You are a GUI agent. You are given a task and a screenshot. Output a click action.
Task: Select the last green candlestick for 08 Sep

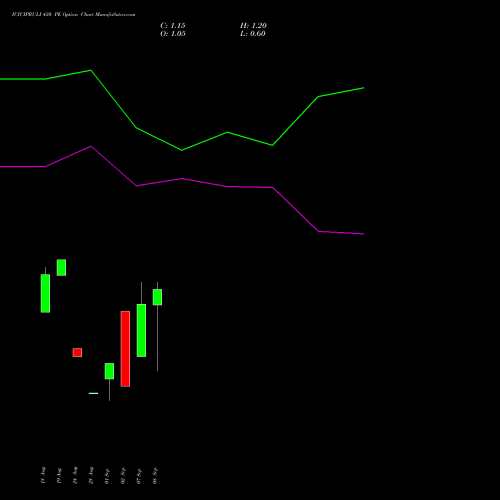tap(157, 297)
